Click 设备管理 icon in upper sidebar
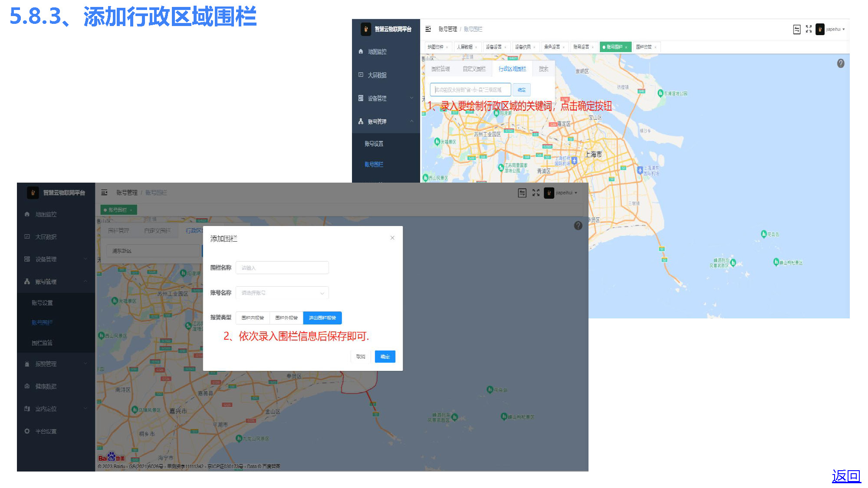The image size is (868, 488). [361, 98]
